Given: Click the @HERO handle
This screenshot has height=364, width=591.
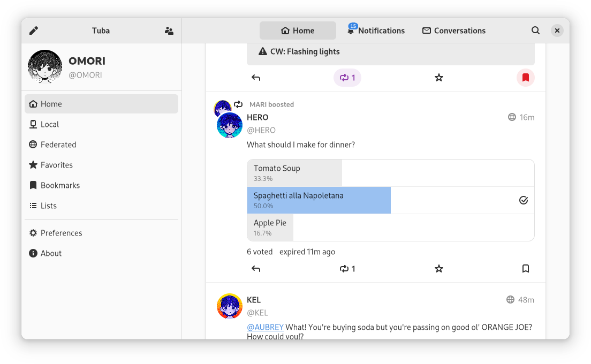Looking at the screenshot, I should [261, 130].
